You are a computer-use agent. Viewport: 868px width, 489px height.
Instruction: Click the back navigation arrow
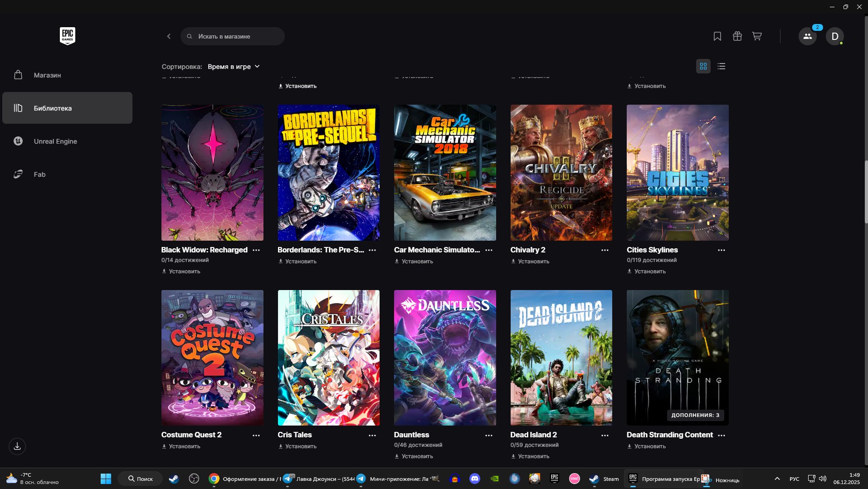click(x=168, y=36)
